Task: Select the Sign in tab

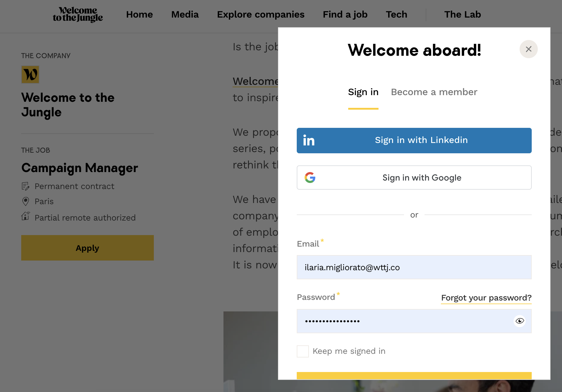Action: pos(363,92)
